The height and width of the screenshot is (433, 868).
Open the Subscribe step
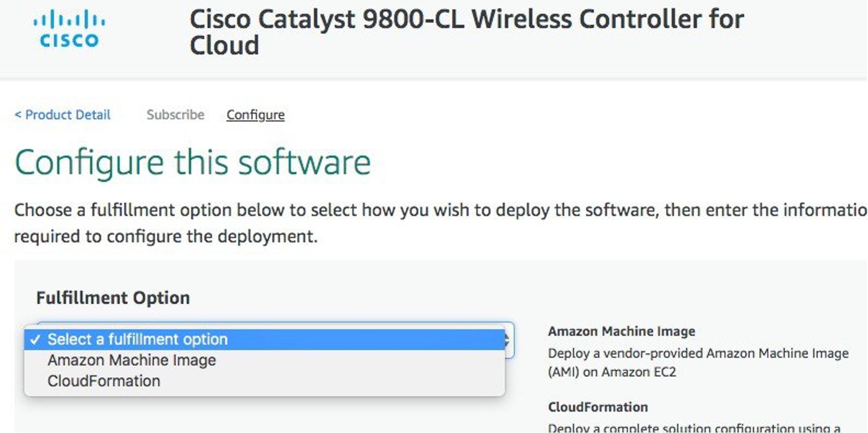click(175, 115)
